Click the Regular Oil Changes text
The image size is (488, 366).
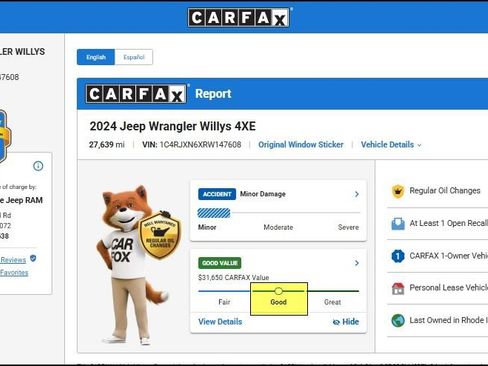pos(445,191)
